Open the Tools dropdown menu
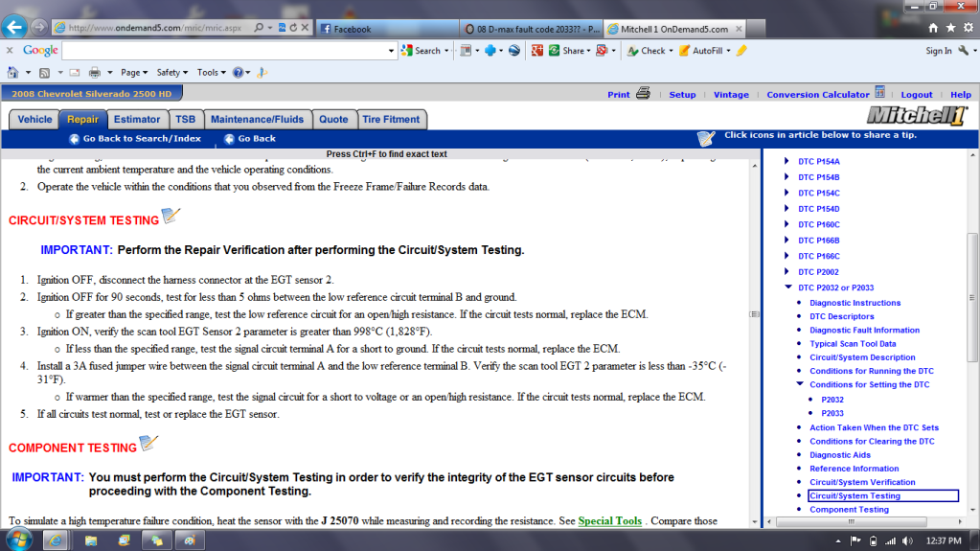Image resolution: width=980 pixels, height=551 pixels. click(212, 73)
